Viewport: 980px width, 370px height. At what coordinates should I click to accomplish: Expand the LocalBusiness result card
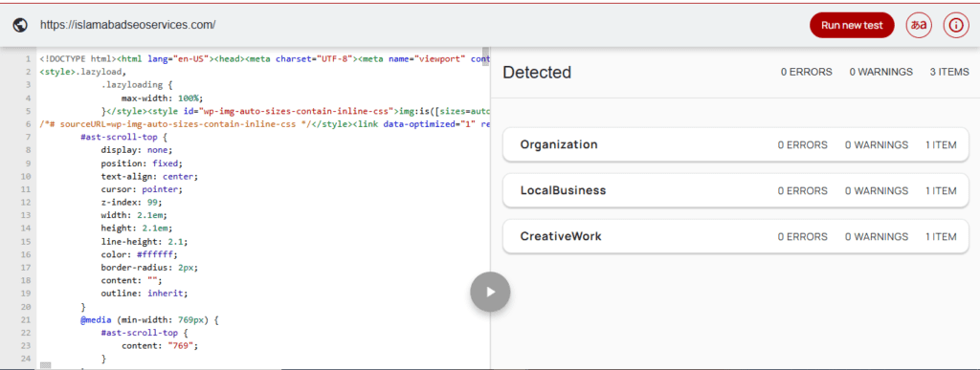pos(736,190)
